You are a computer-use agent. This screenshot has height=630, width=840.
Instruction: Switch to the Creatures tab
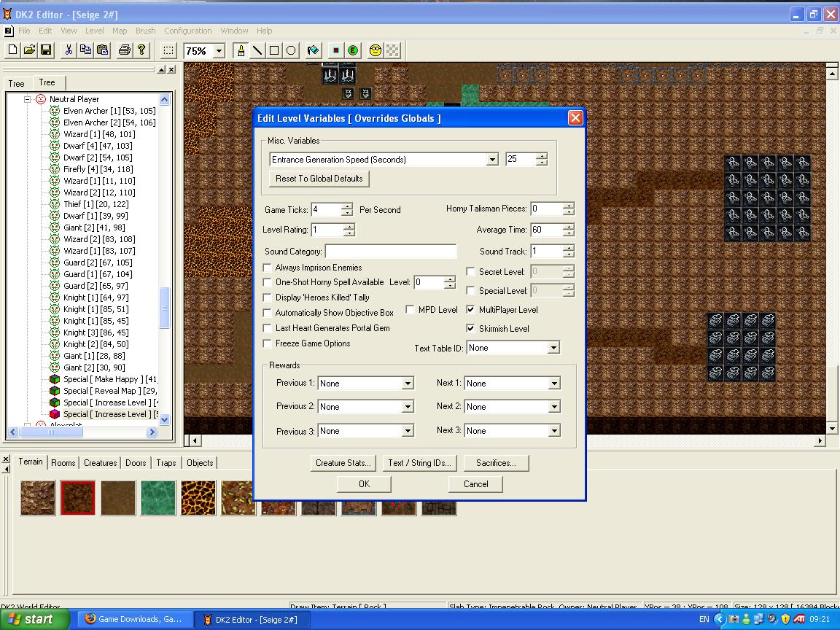[x=100, y=463]
